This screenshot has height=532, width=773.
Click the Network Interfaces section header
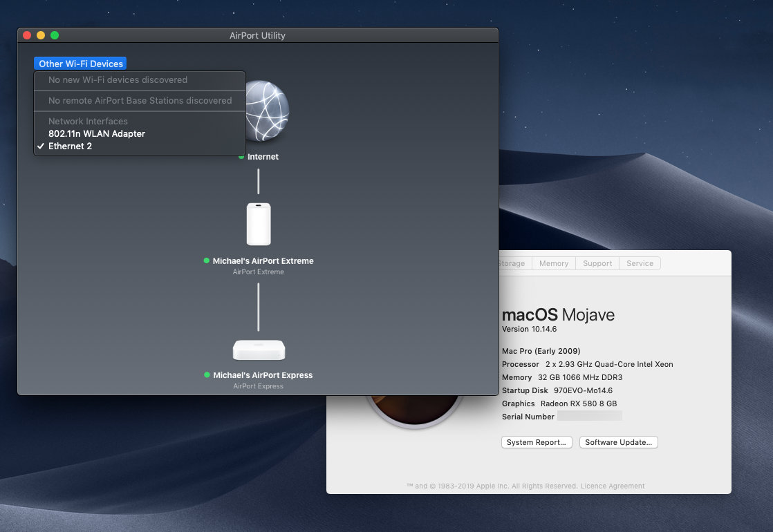coord(89,121)
